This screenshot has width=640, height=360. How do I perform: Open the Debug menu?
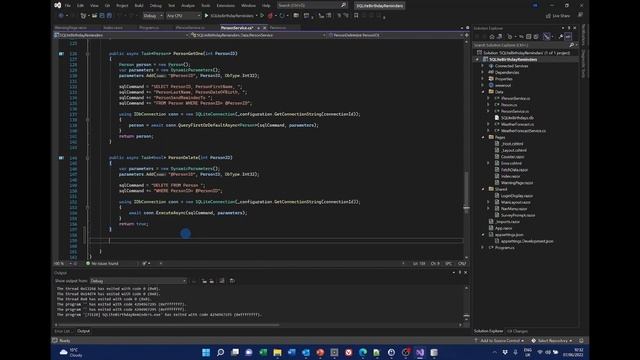point(156,5)
